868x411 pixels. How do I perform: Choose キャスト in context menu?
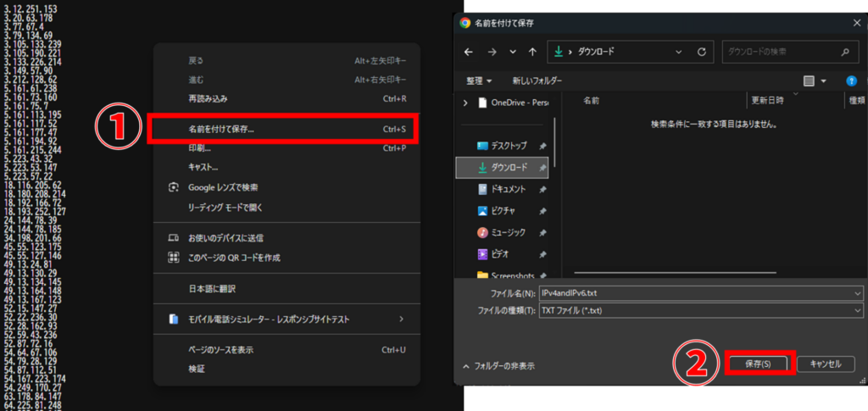pos(287,167)
